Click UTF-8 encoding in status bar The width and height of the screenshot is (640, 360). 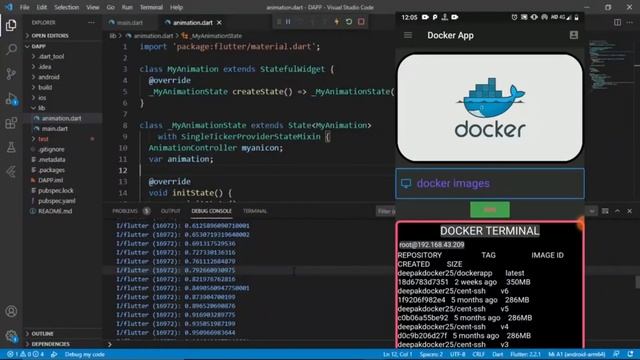pos(458,354)
